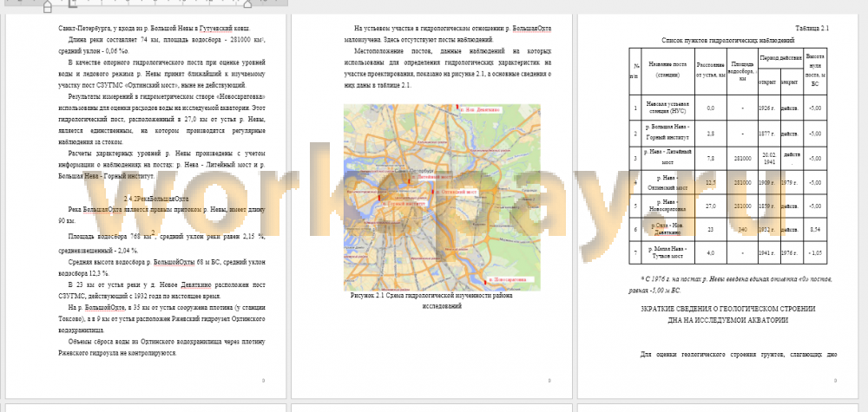Click the tab stop marker on the ruler

click(x=72, y=3)
